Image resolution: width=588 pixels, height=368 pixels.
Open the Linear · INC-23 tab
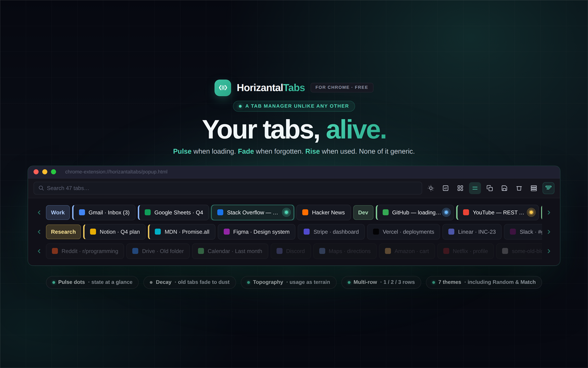click(472, 232)
